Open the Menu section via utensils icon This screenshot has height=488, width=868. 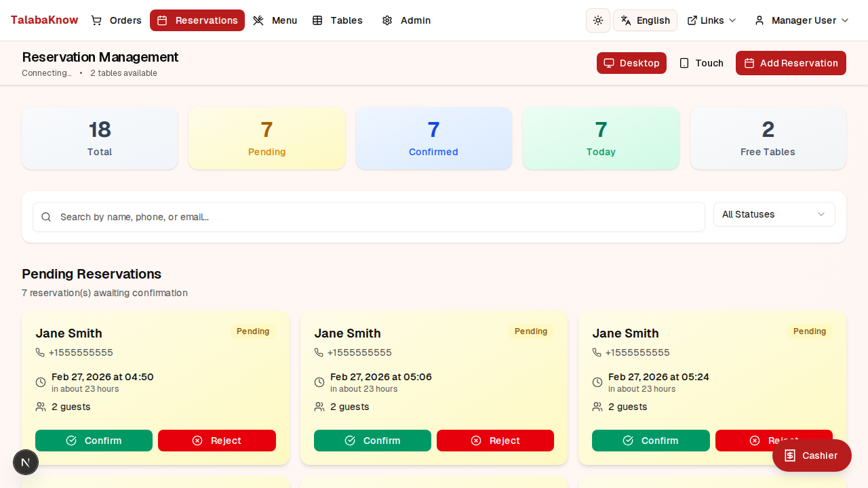tap(258, 20)
